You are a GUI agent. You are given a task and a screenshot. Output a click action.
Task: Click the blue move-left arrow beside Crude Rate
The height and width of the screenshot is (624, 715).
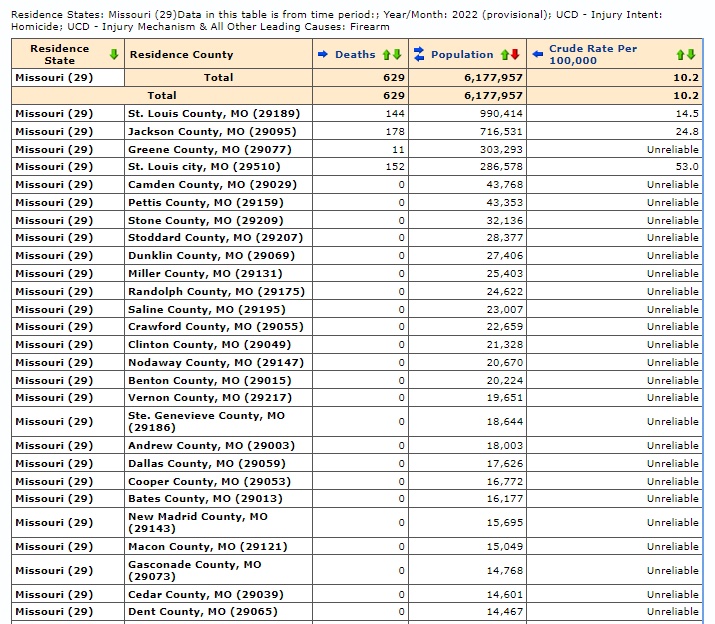click(x=538, y=54)
